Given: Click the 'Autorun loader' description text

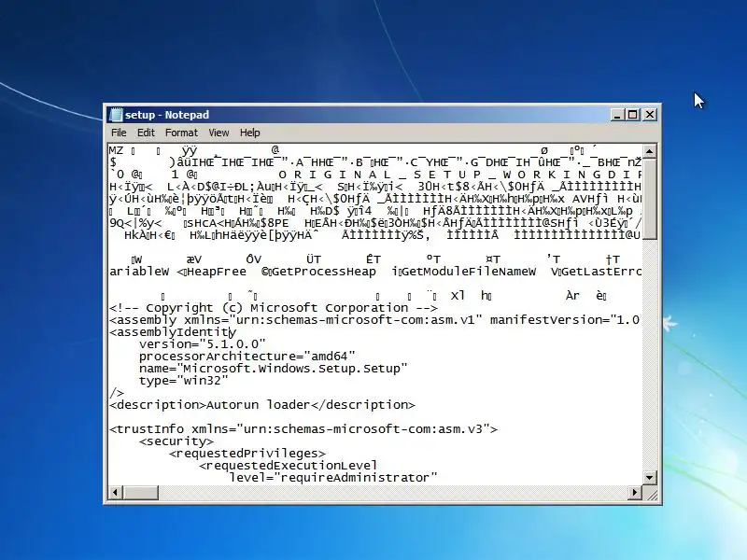Looking at the screenshot, I should (259, 405).
